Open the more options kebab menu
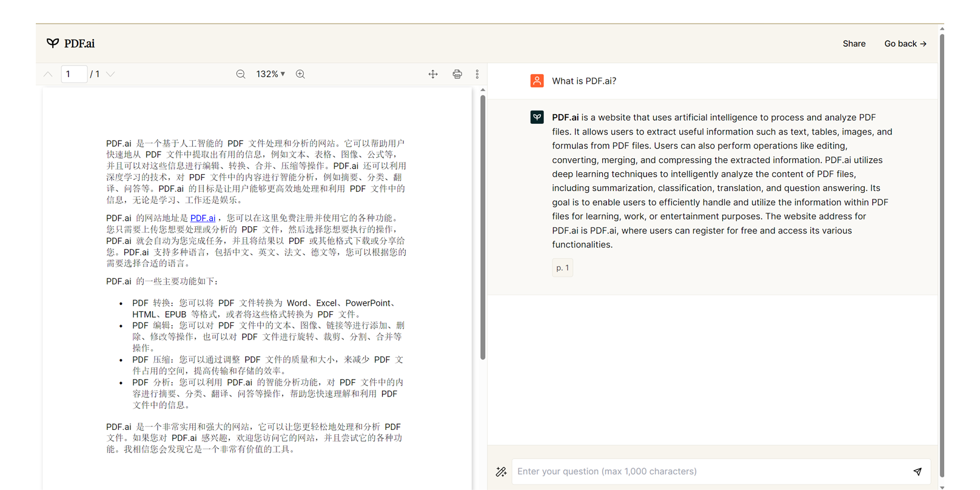The height and width of the screenshot is (490, 980). tap(477, 74)
